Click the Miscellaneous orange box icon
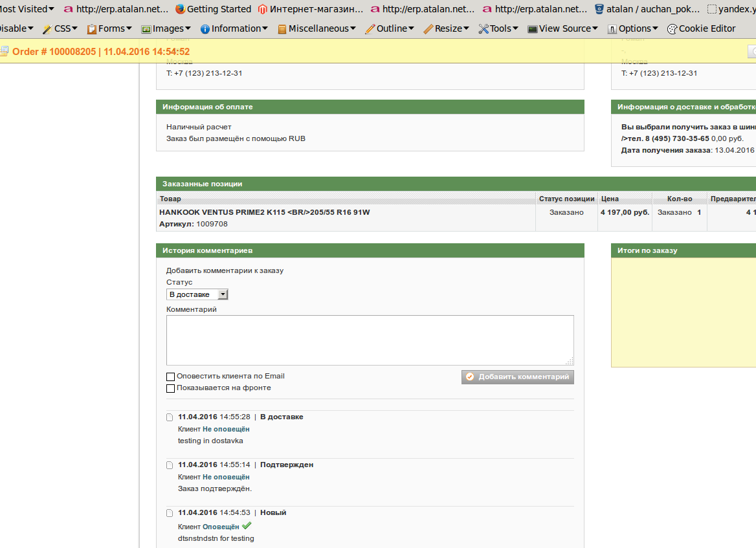 (283, 29)
